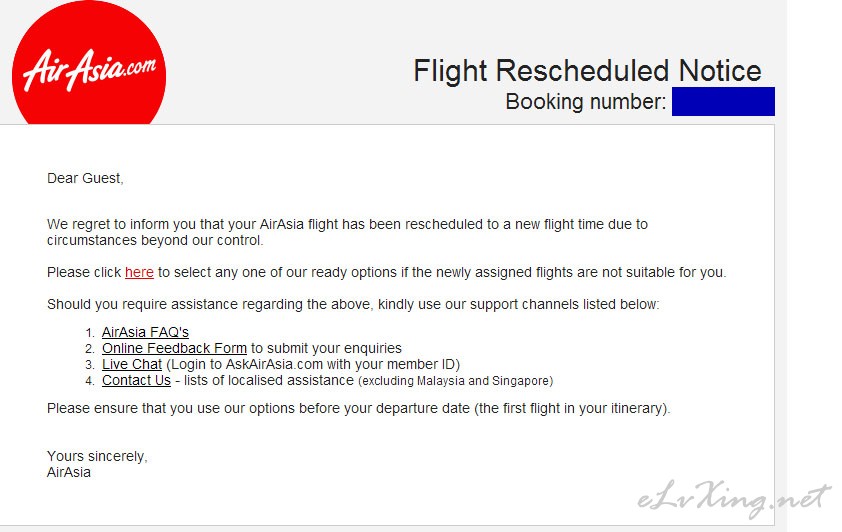Screen dimensions: 842x532
Task: Click the 'lists of localised assistance' text
Action: pos(268,381)
